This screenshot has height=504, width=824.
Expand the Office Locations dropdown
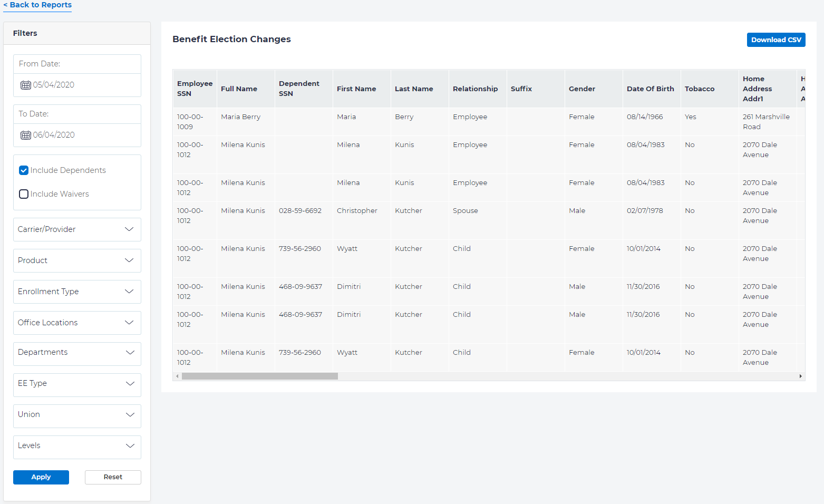(x=77, y=323)
